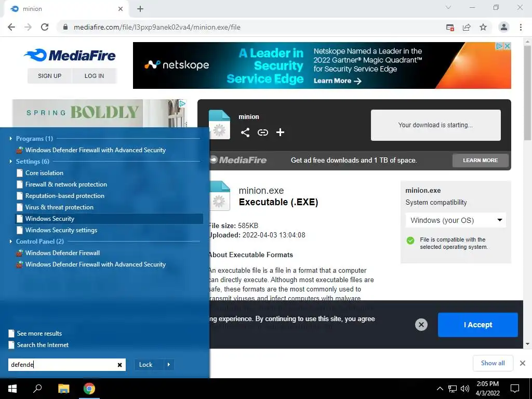This screenshot has width=532, height=399.
Task: Open the Chrome profile avatar
Action: pyautogui.click(x=504, y=27)
